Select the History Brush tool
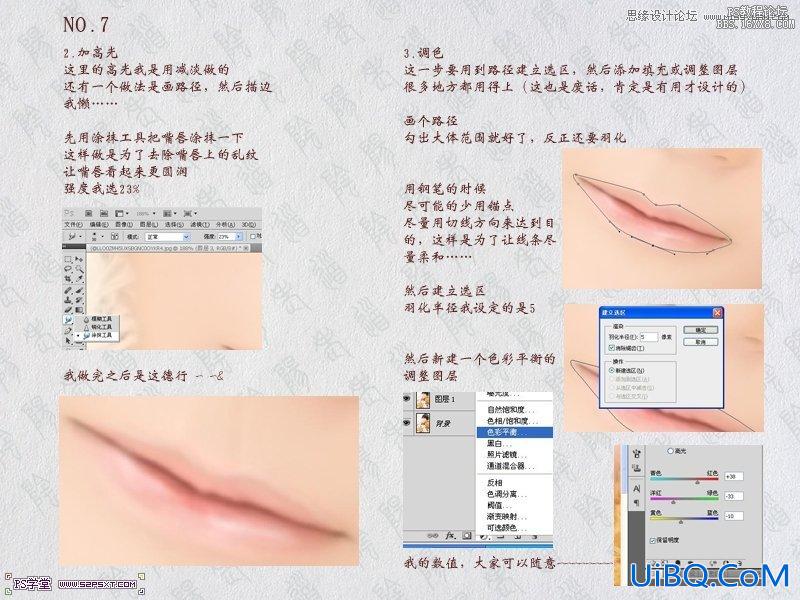The image size is (800, 600). click(x=80, y=301)
